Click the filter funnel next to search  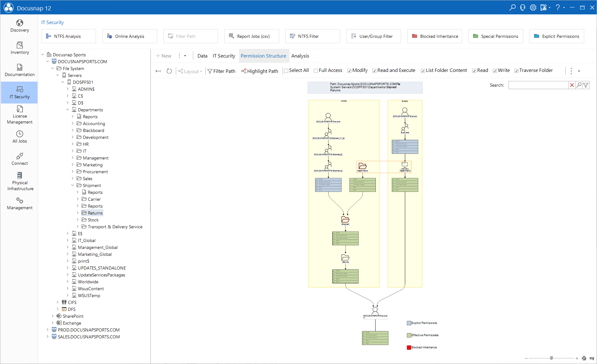point(586,85)
